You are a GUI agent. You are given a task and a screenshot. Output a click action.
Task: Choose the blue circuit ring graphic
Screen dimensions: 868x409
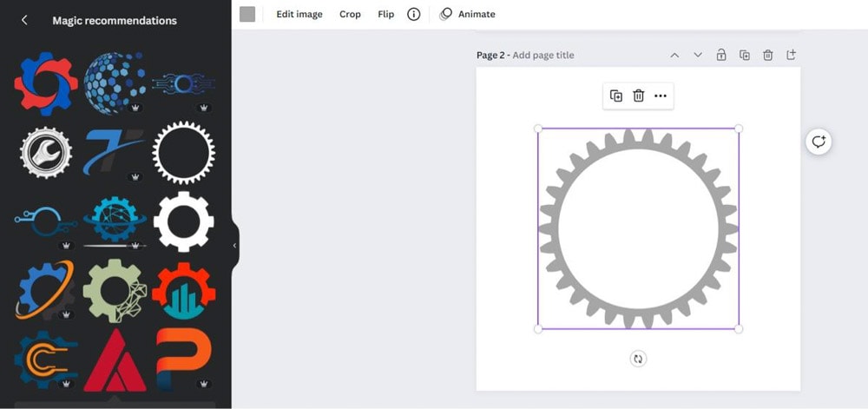coord(184,84)
